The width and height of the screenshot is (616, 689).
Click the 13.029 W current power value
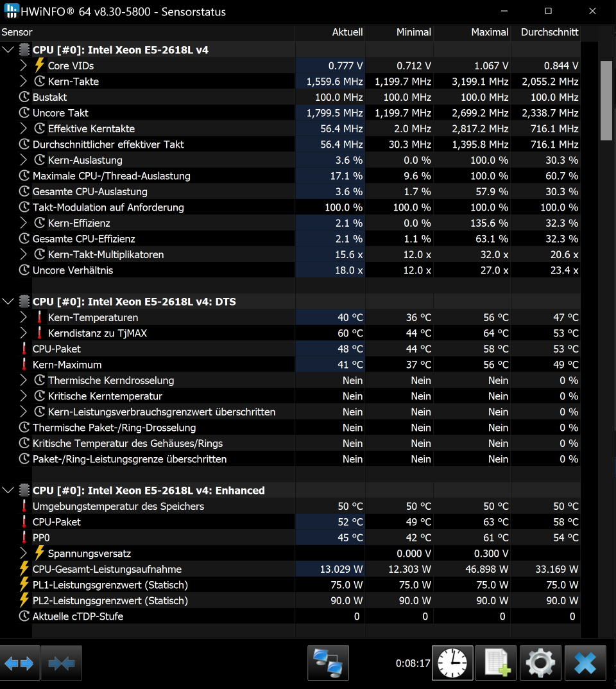pos(341,569)
